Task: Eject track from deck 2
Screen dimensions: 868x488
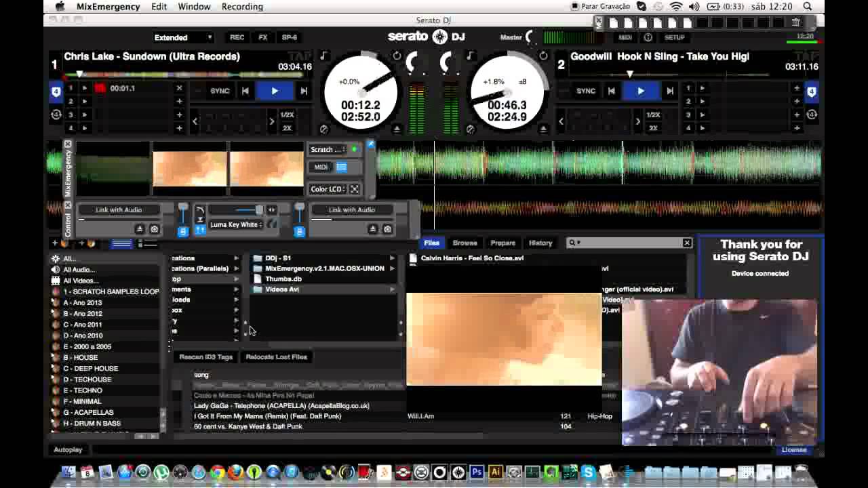Action: (542, 129)
